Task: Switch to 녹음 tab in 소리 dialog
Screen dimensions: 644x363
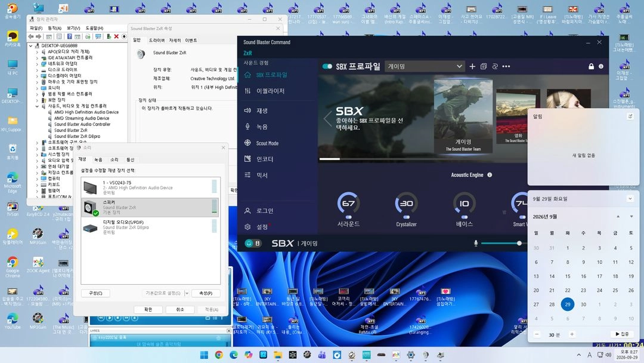Action: (98, 159)
